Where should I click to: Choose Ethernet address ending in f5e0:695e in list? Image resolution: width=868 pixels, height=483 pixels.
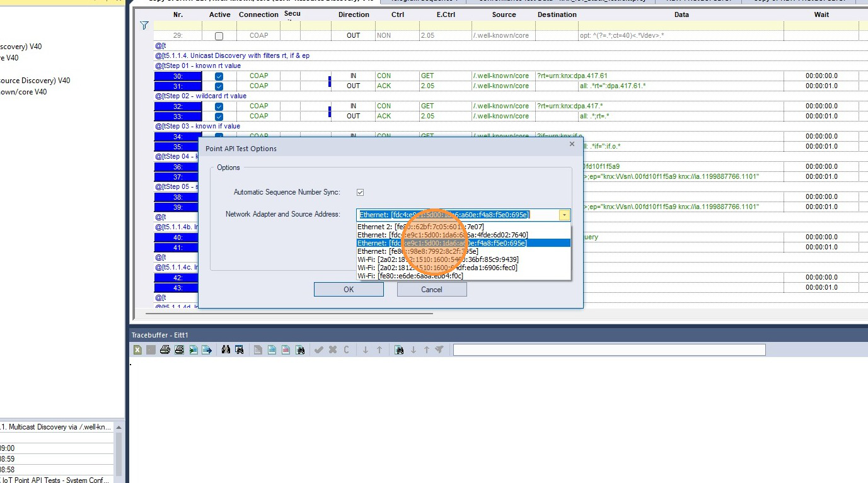pos(463,243)
